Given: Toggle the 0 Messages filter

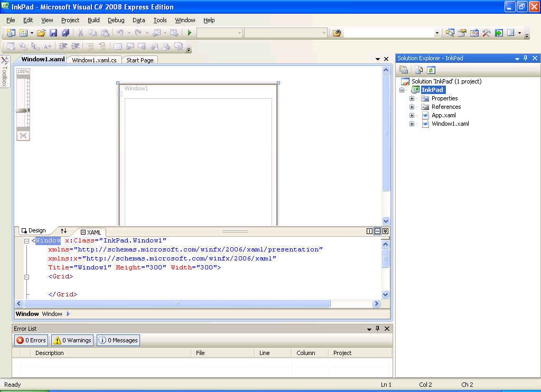Looking at the screenshot, I should tap(118, 340).
